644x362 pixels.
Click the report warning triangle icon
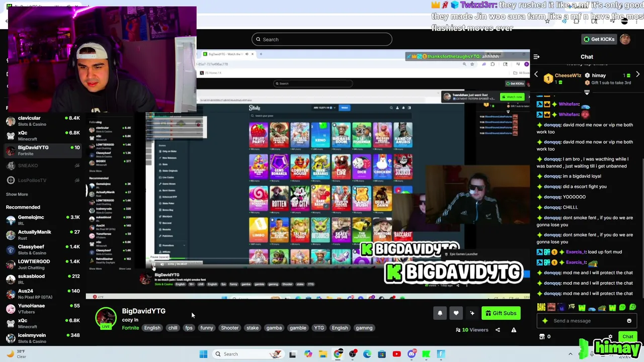(x=514, y=330)
